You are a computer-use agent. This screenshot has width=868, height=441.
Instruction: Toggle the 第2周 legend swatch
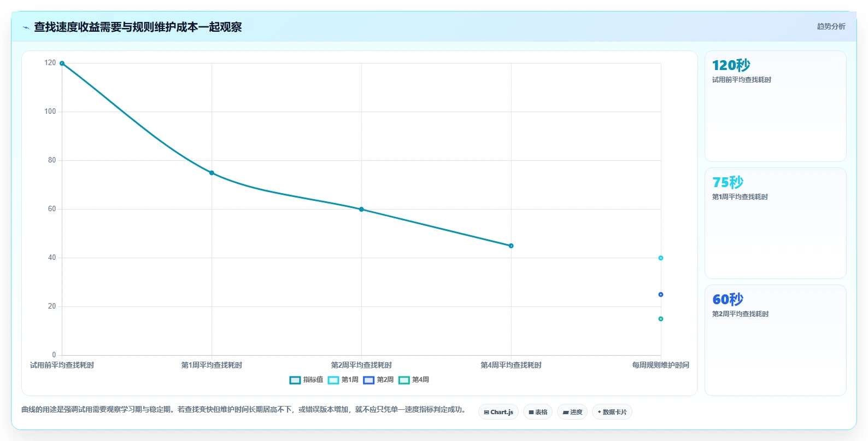click(369, 380)
